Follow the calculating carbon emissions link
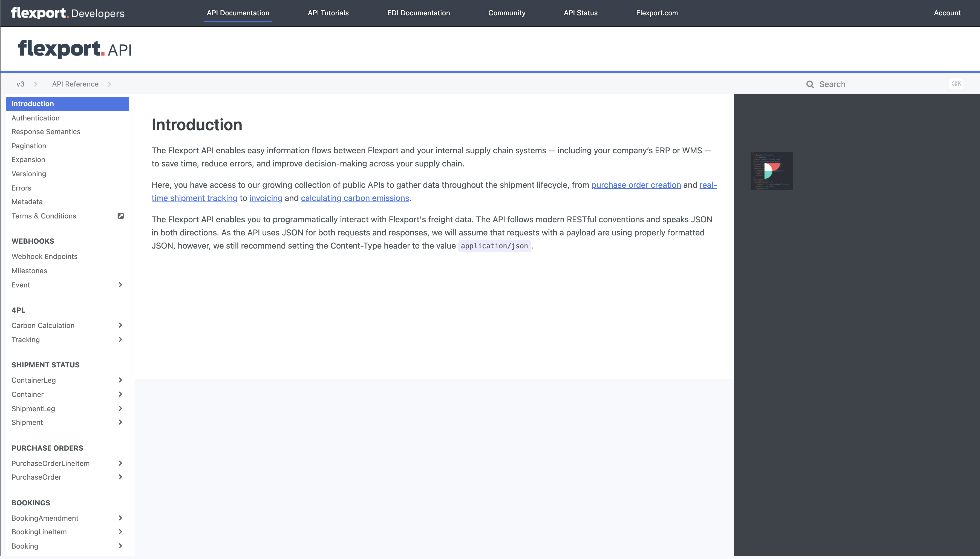 355,198
